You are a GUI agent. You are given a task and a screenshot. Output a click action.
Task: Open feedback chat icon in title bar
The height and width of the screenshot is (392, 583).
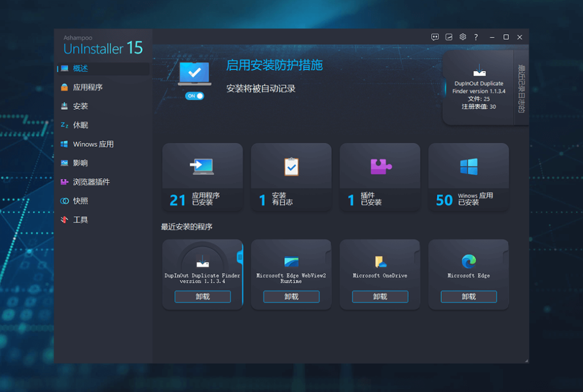[435, 37]
